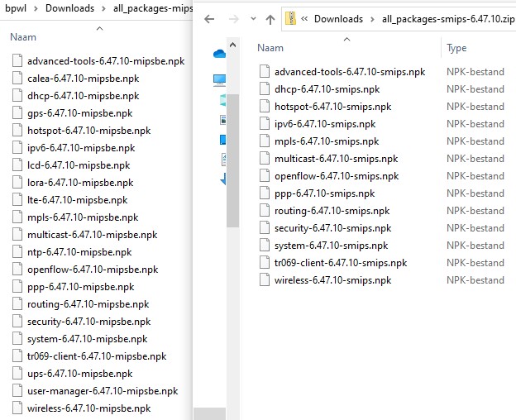Expand arrow after Downloads in right address bar
This screenshot has width=516, height=420.
[x=372, y=19]
